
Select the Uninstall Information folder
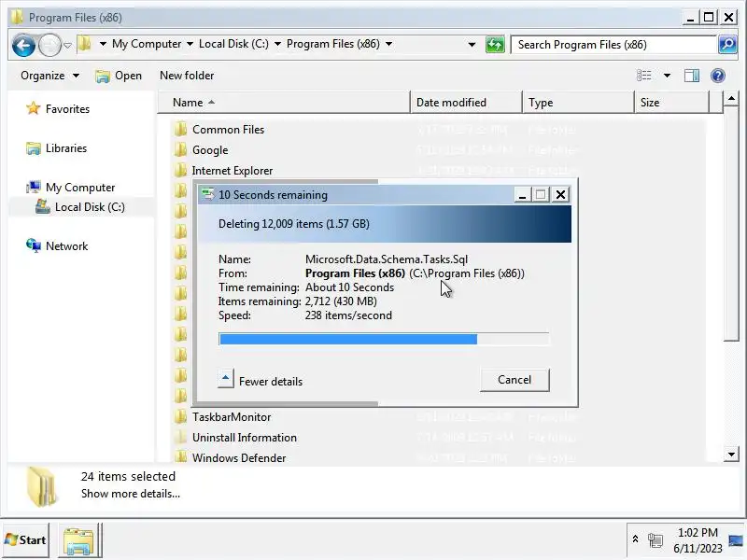pos(245,438)
